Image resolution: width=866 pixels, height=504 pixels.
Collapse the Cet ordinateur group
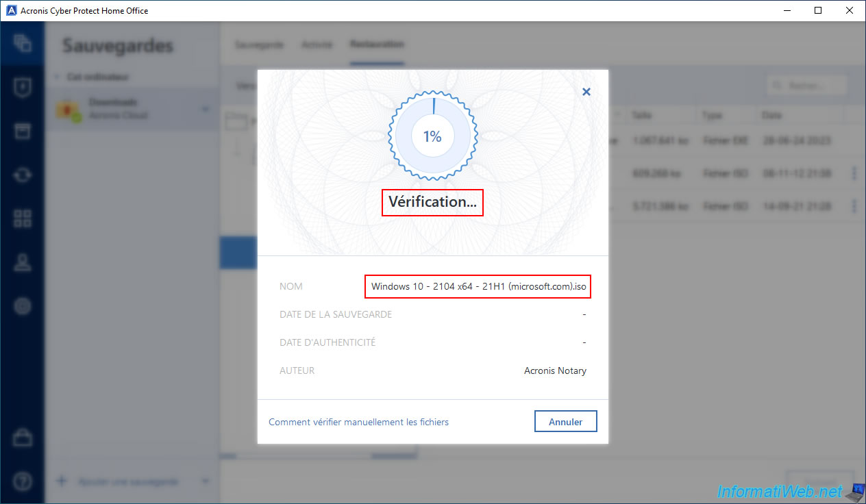click(56, 77)
